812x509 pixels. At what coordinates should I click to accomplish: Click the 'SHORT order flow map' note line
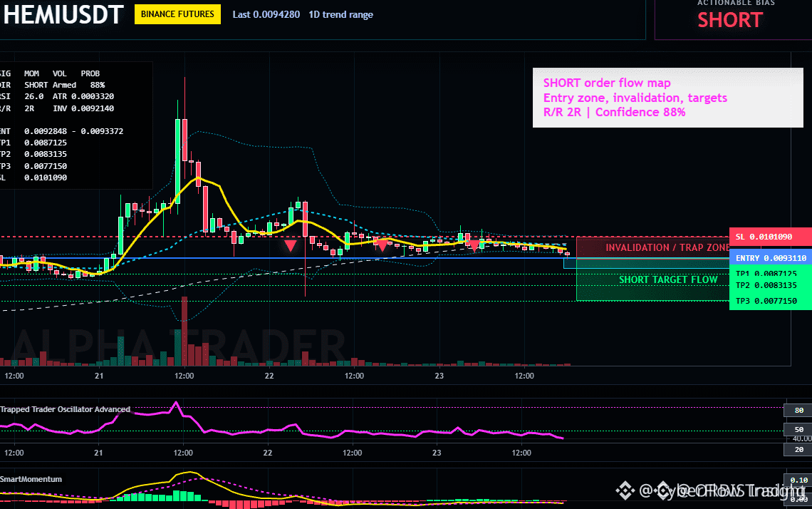[606, 83]
